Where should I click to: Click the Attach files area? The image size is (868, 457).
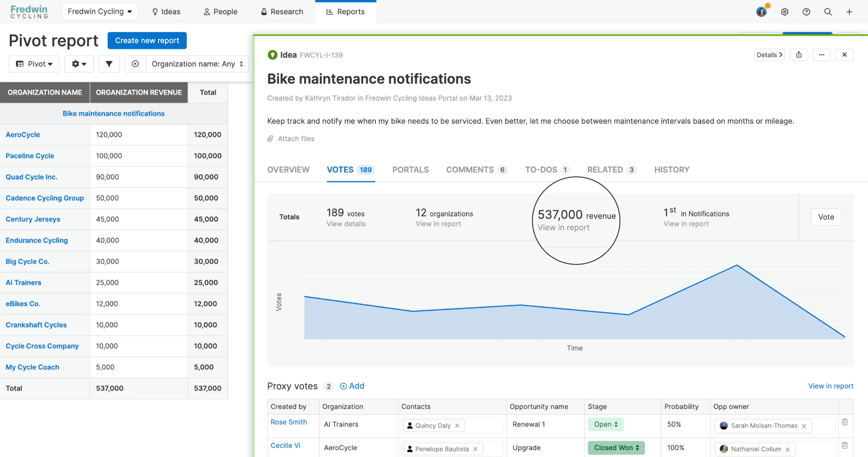(296, 139)
